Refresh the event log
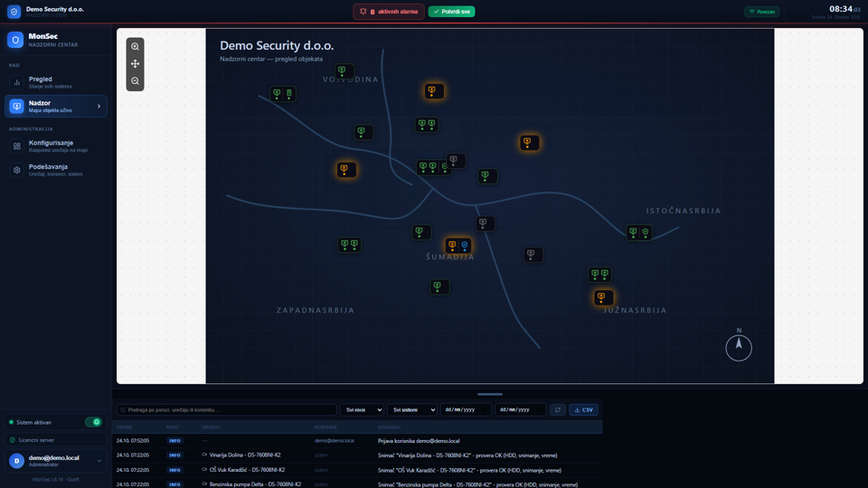 point(558,410)
